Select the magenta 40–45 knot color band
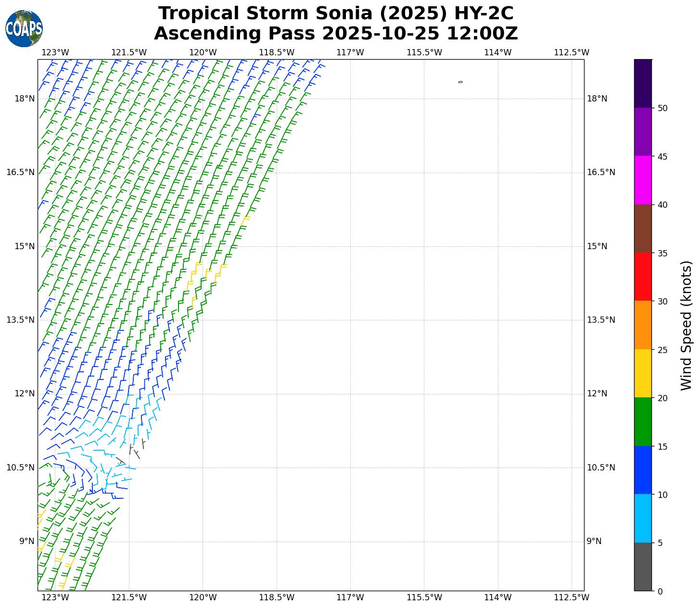Image resolution: width=700 pixels, height=608 pixels. (643, 180)
